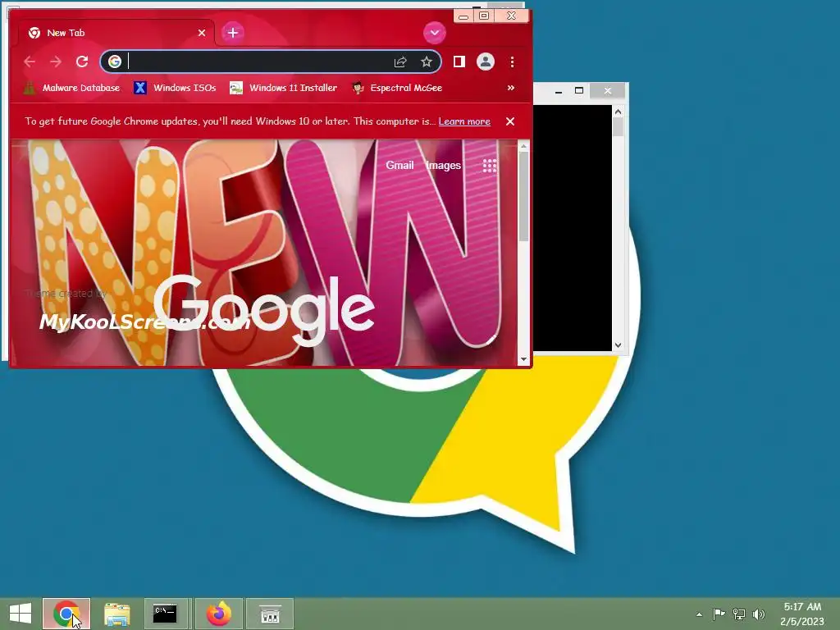The image size is (840, 630).
Task: Click Chrome page scroll up arrow
Action: point(524,146)
